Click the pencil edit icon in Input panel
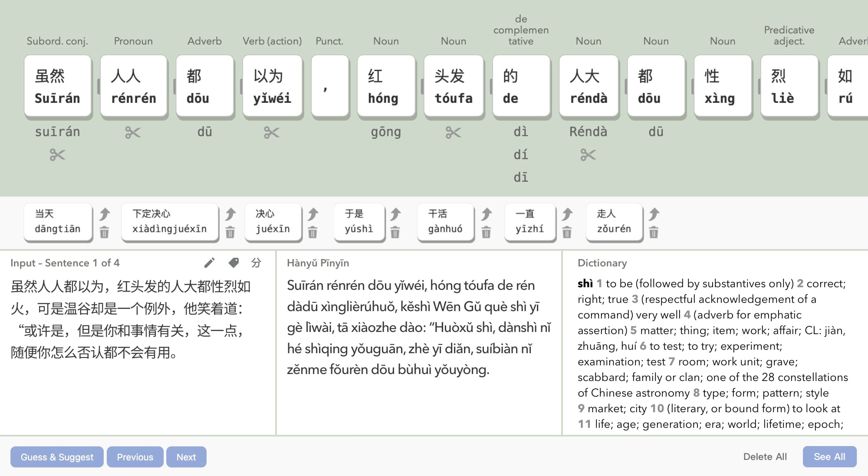The height and width of the screenshot is (476, 868). click(x=209, y=263)
